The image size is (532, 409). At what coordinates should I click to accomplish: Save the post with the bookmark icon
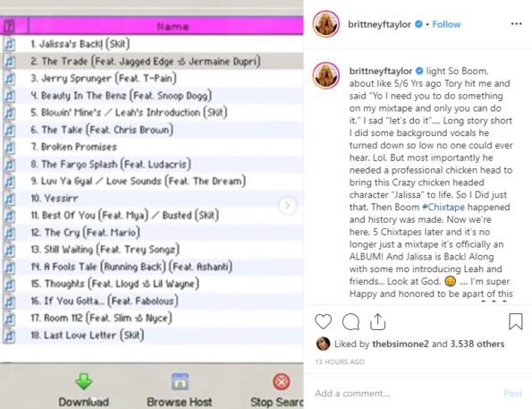pyautogui.click(x=515, y=321)
